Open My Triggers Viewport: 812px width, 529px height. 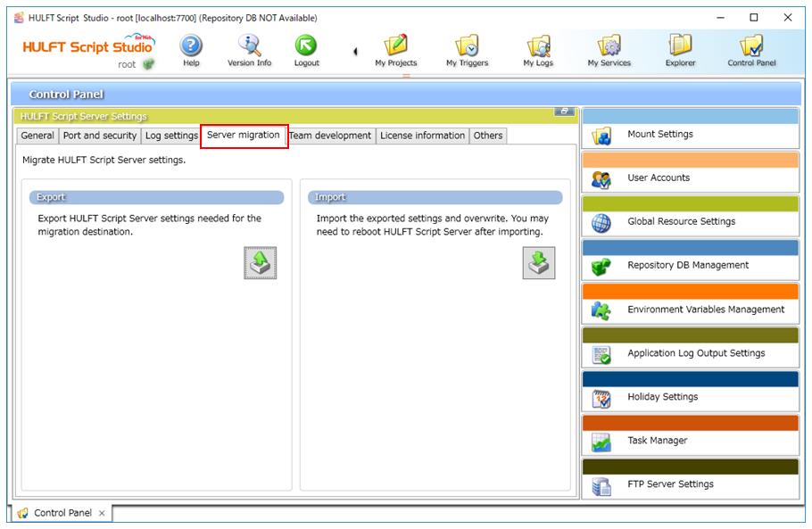(x=467, y=50)
